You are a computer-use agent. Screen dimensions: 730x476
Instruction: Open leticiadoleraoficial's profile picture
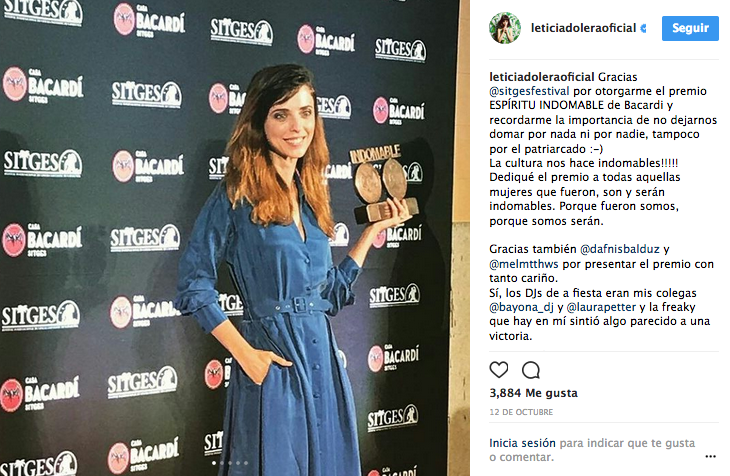pyautogui.click(x=505, y=28)
